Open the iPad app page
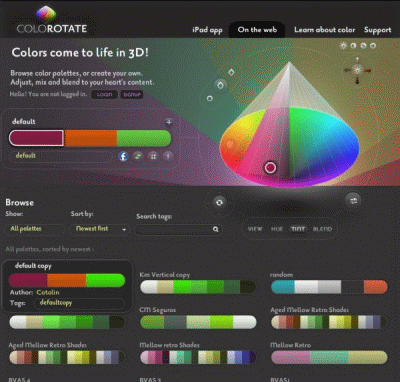 [207, 30]
